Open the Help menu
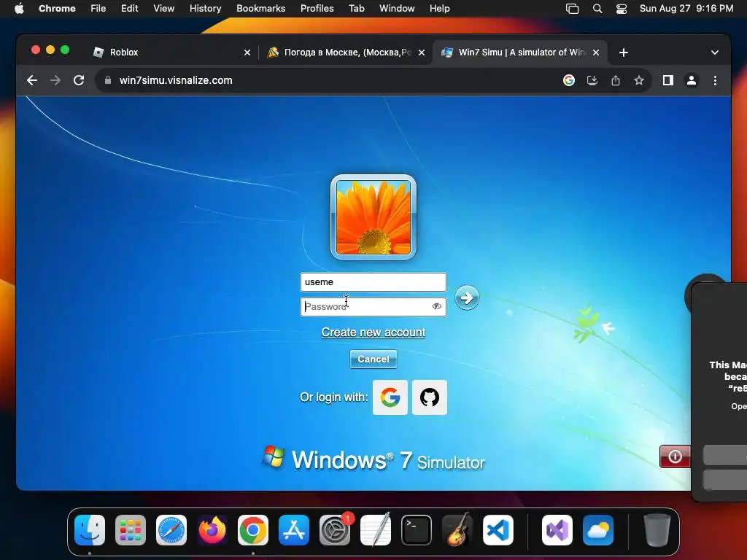The height and width of the screenshot is (560, 747). (x=439, y=9)
